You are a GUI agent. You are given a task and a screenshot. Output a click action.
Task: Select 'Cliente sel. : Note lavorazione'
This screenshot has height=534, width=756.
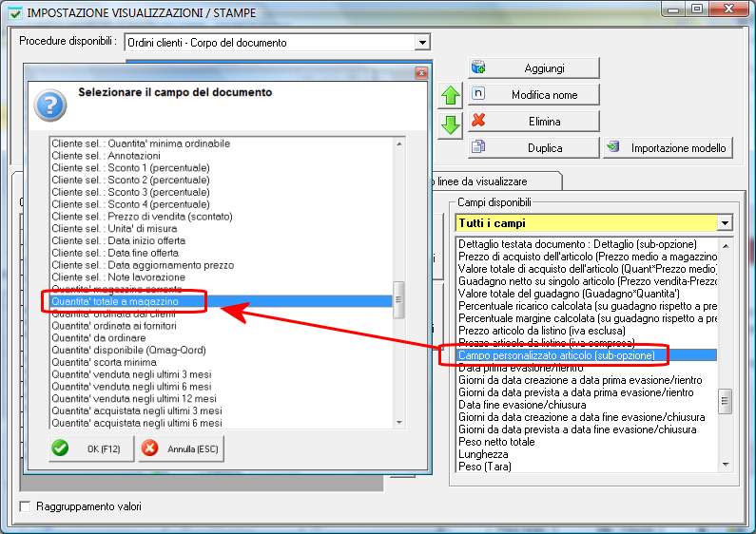click(222, 277)
